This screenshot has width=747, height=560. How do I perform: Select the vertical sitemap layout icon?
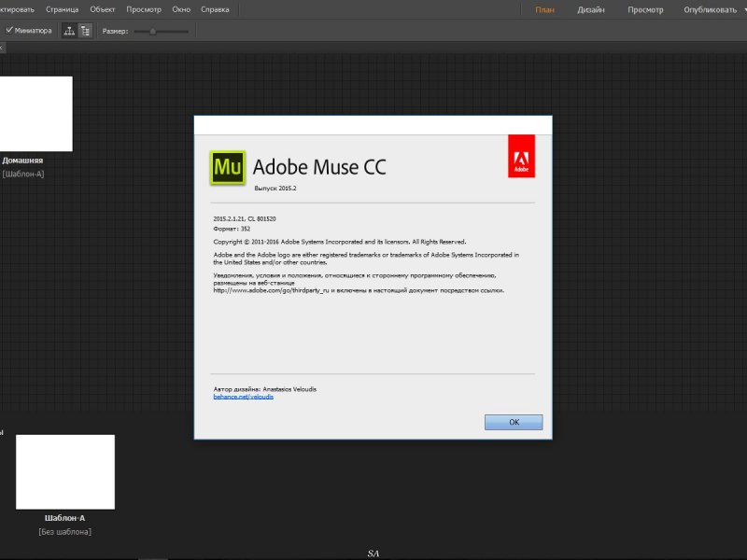point(85,31)
